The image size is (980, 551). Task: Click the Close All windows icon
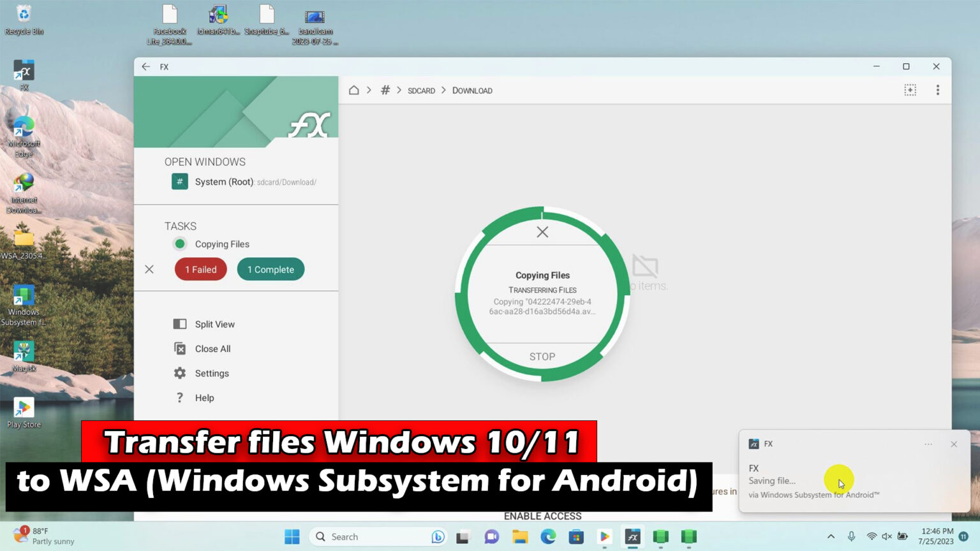(x=180, y=348)
